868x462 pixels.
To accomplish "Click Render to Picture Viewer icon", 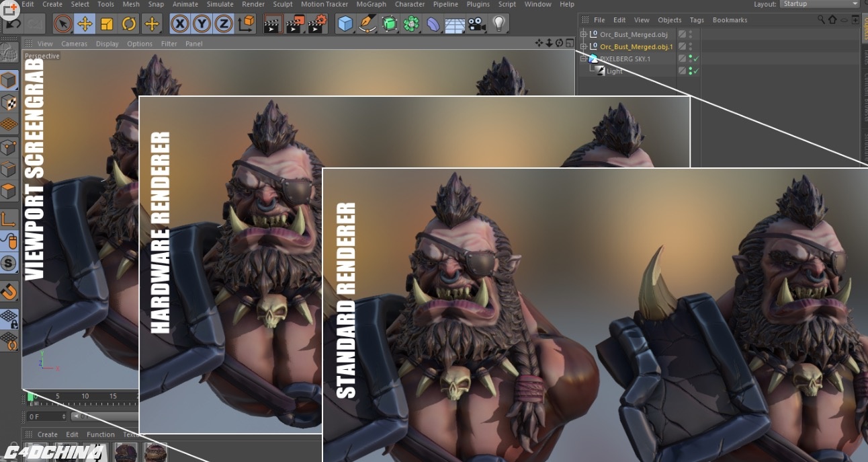I will pos(295,24).
